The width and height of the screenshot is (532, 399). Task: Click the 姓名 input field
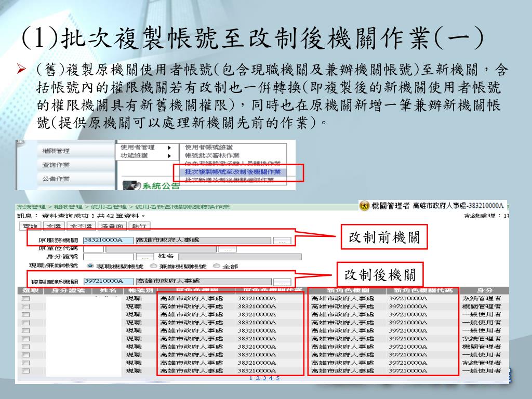(x=240, y=257)
